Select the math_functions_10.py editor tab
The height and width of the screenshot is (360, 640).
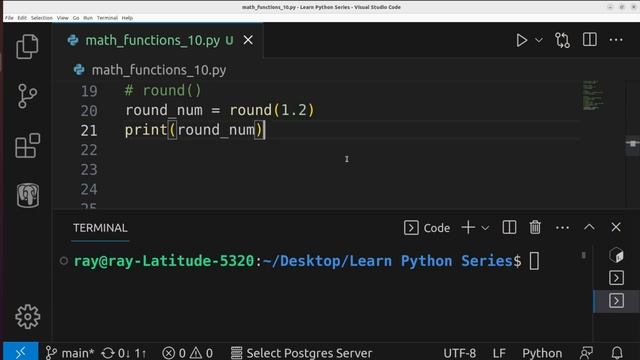[158, 40]
